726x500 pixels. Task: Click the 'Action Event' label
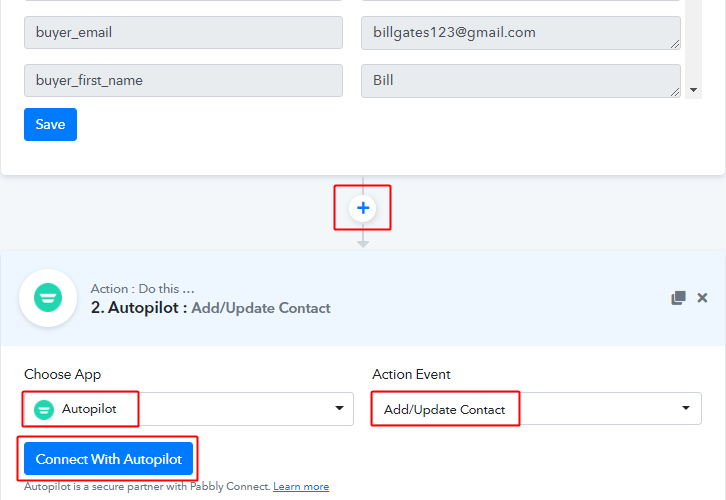(x=411, y=374)
